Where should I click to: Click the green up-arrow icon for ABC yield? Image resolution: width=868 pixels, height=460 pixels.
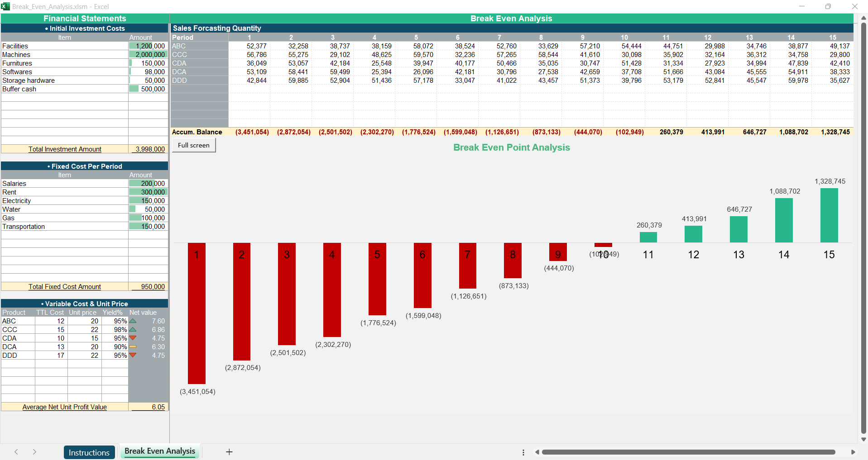coord(133,321)
